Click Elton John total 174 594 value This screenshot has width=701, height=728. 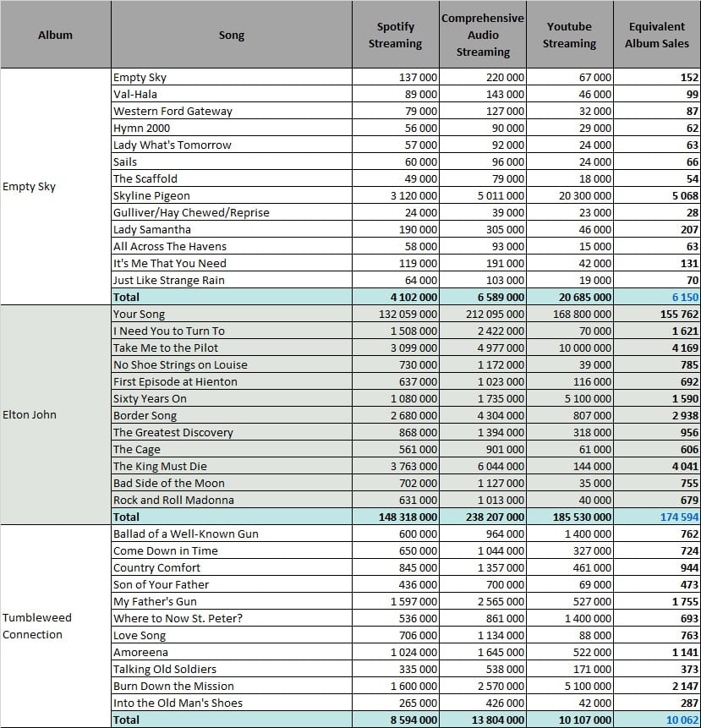point(657,517)
